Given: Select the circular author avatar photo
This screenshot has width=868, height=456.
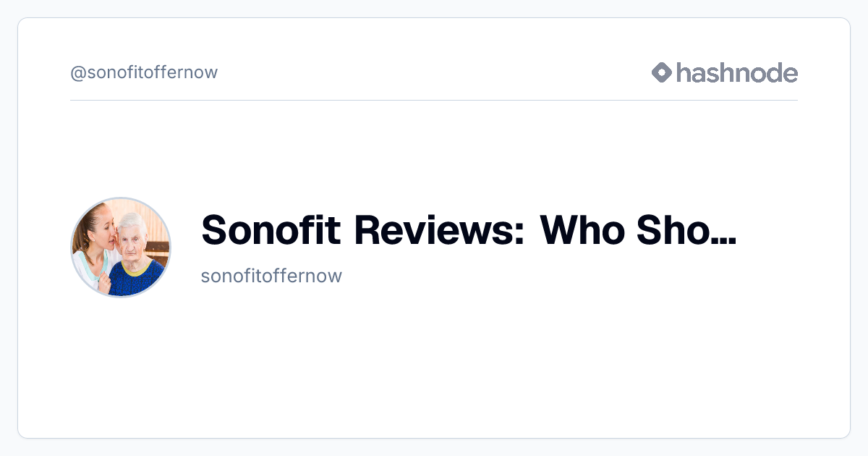Looking at the screenshot, I should click(x=121, y=248).
